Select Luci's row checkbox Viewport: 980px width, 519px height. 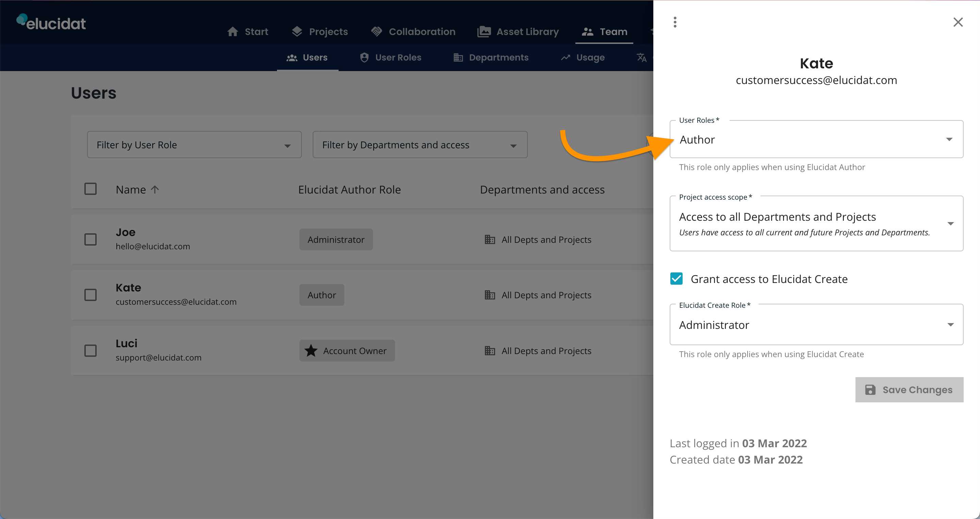(x=91, y=351)
